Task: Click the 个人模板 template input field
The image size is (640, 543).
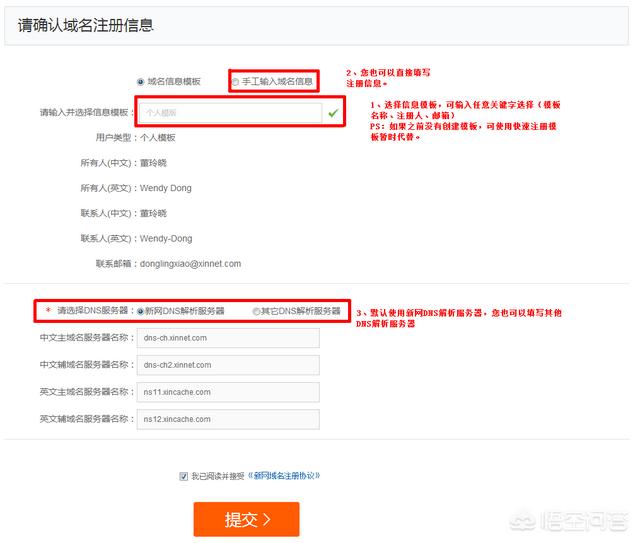Action: pyautogui.click(x=230, y=113)
